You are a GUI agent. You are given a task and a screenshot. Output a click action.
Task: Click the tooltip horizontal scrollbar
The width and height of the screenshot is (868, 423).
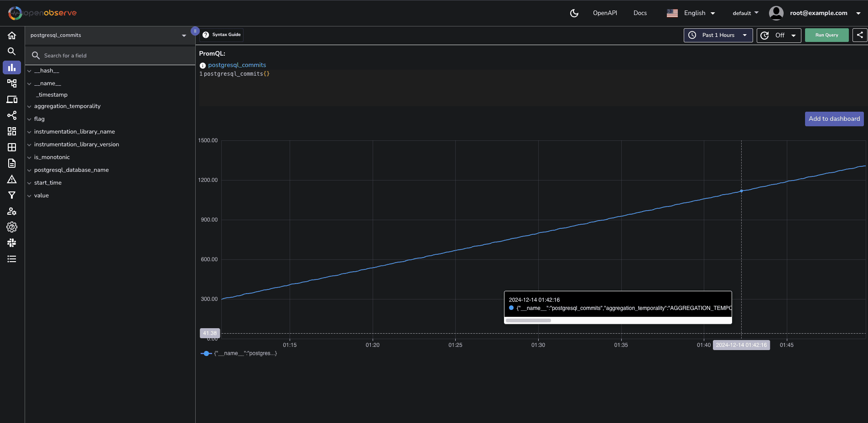(529, 320)
